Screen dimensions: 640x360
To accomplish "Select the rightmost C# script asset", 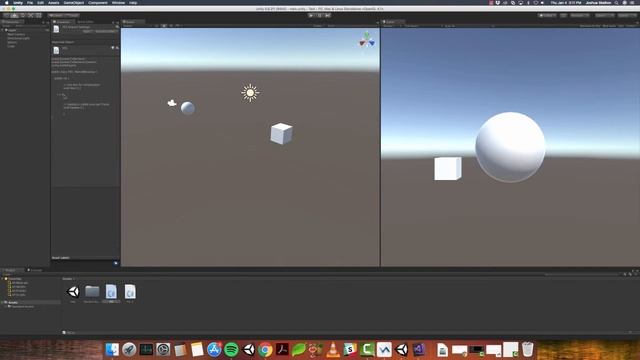I will tap(130, 292).
